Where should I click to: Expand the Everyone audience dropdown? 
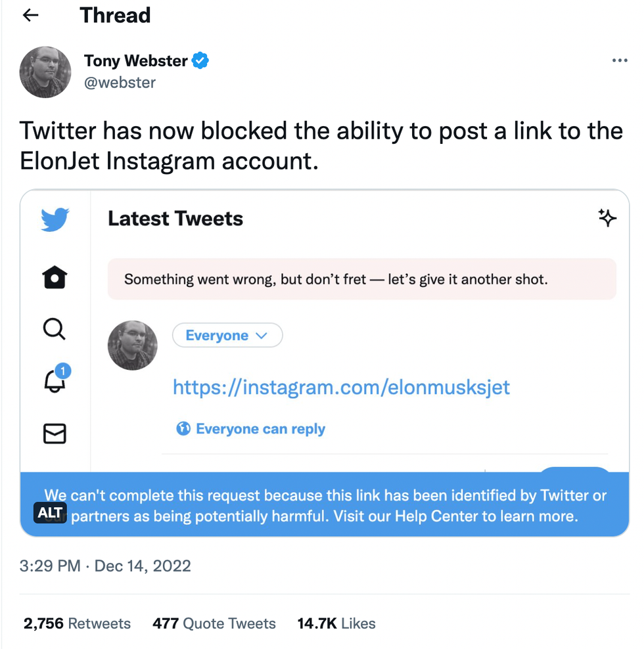227,336
